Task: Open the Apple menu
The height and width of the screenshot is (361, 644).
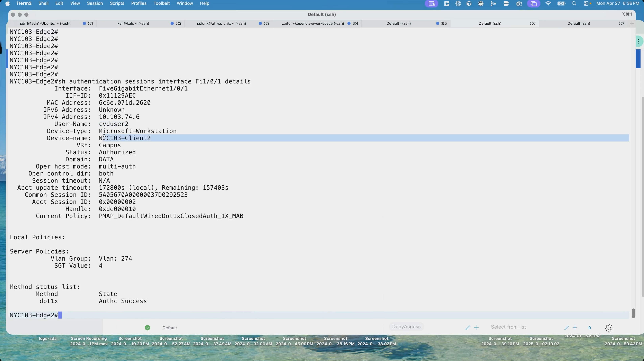Action: (x=8, y=4)
